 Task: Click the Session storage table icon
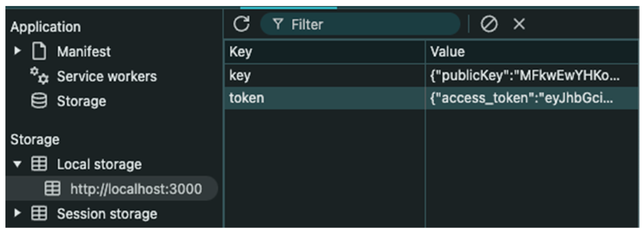click(39, 213)
